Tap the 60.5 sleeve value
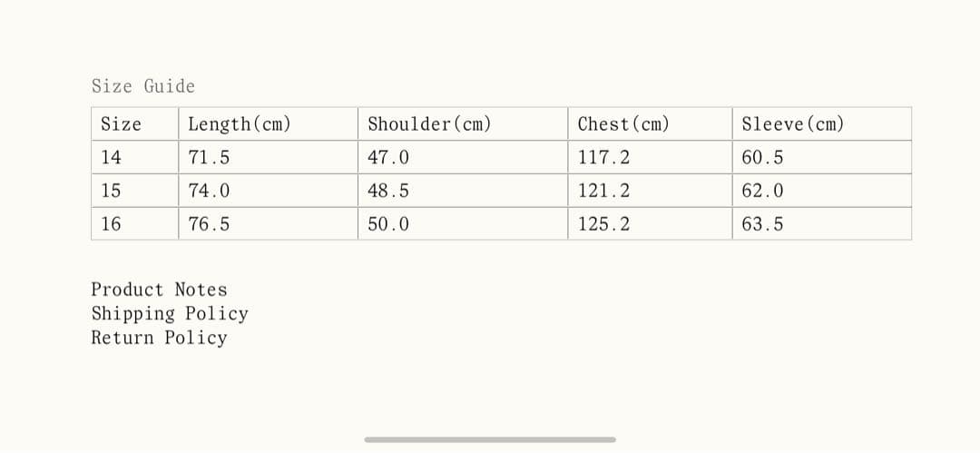Viewport: 980px width, 453px height. tap(762, 158)
